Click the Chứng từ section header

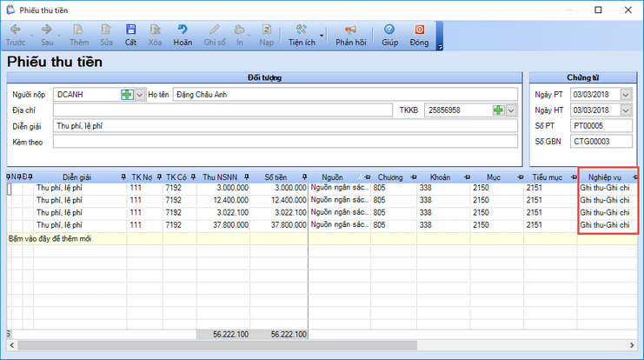click(x=582, y=77)
